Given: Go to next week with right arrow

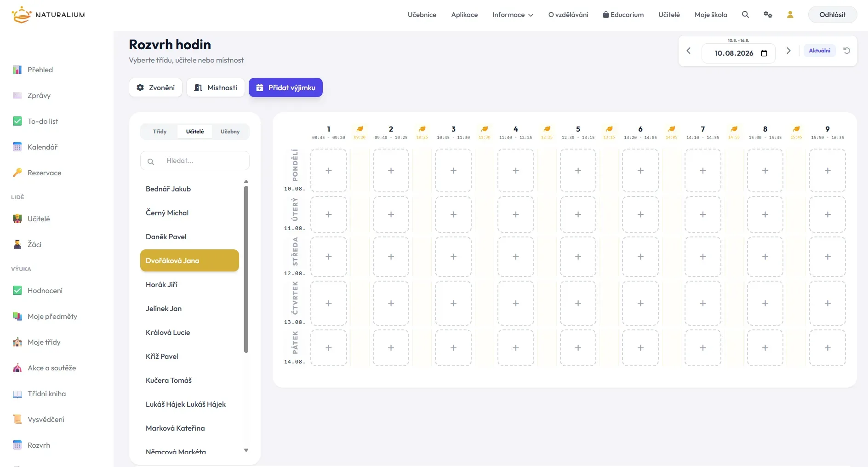Looking at the screenshot, I should 788,51.
